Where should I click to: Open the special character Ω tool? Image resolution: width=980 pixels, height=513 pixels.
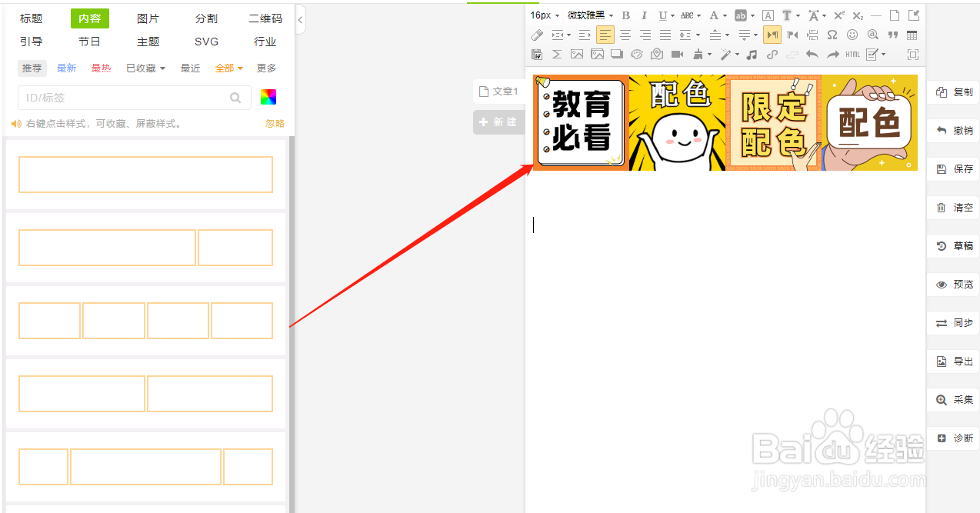click(832, 35)
